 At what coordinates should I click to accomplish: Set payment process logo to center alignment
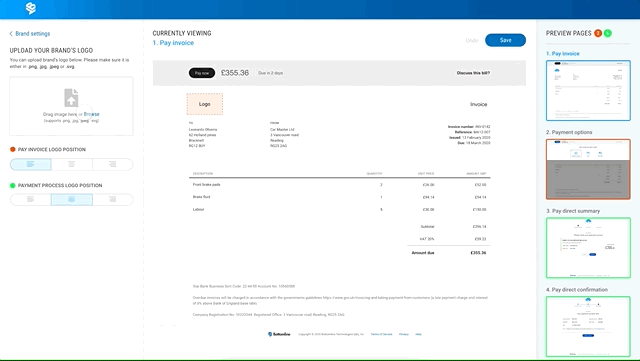(72, 199)
